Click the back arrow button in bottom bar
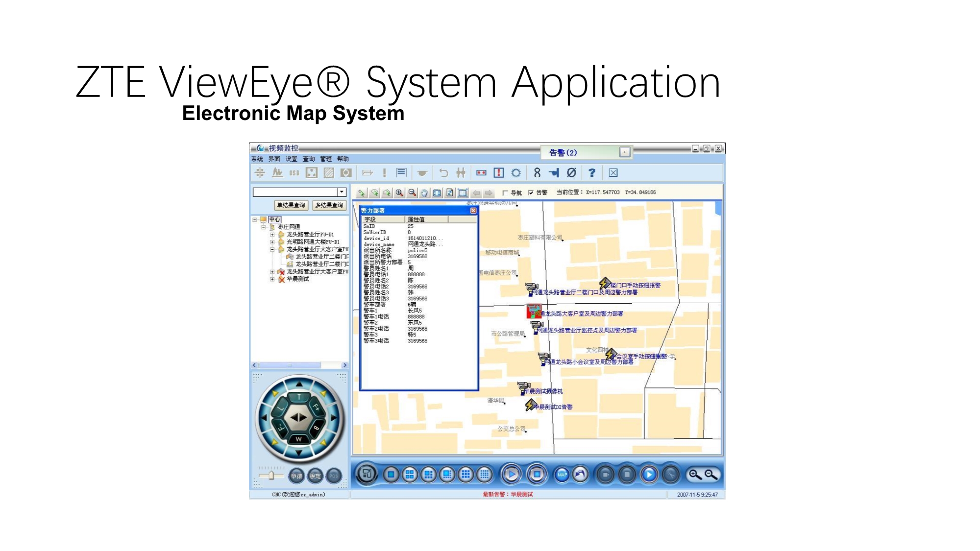Viewport: 980px width, 551px height. pos(581,474)
